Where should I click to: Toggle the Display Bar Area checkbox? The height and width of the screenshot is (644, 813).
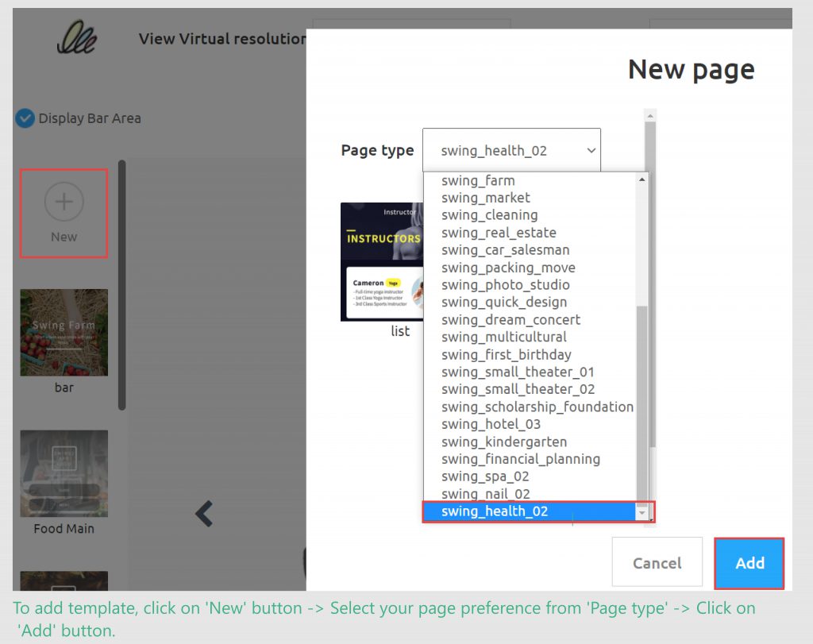point(25,118)
